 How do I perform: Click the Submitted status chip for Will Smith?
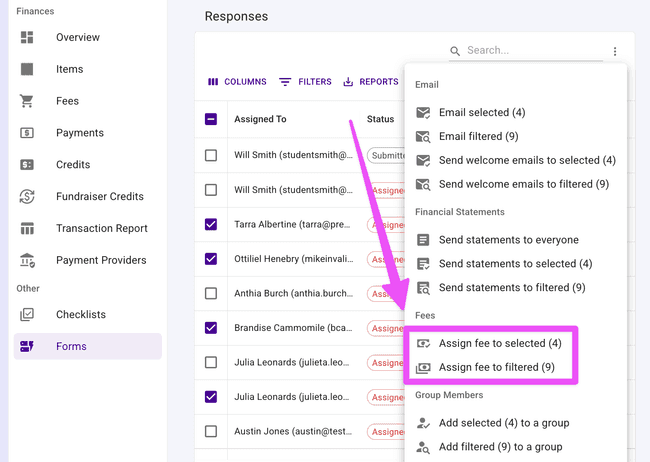[386, 156]
